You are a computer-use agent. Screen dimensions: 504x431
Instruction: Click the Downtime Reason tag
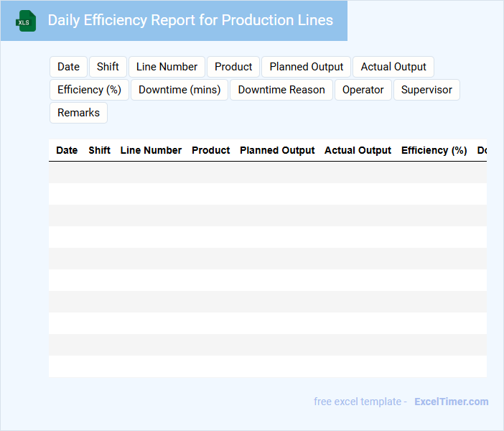point(281,90)
